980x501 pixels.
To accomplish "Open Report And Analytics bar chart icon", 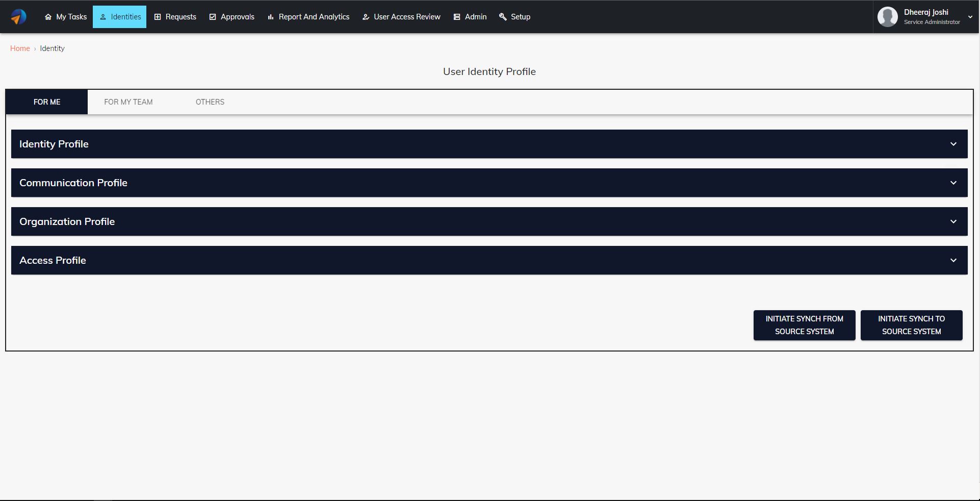I will pos(270,16).
